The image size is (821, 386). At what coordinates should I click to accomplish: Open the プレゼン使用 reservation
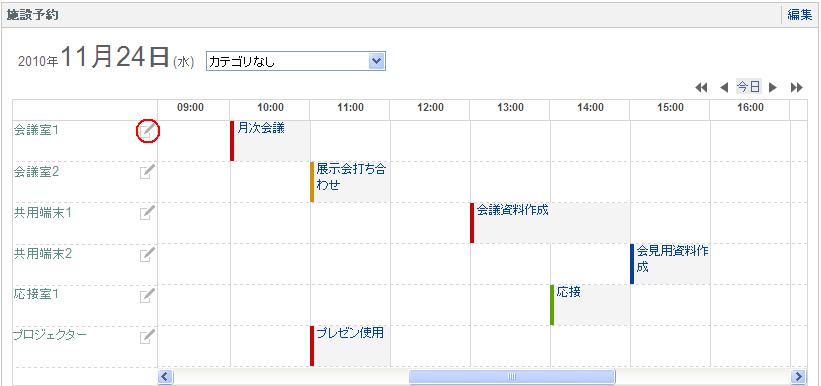coord(350,333)
